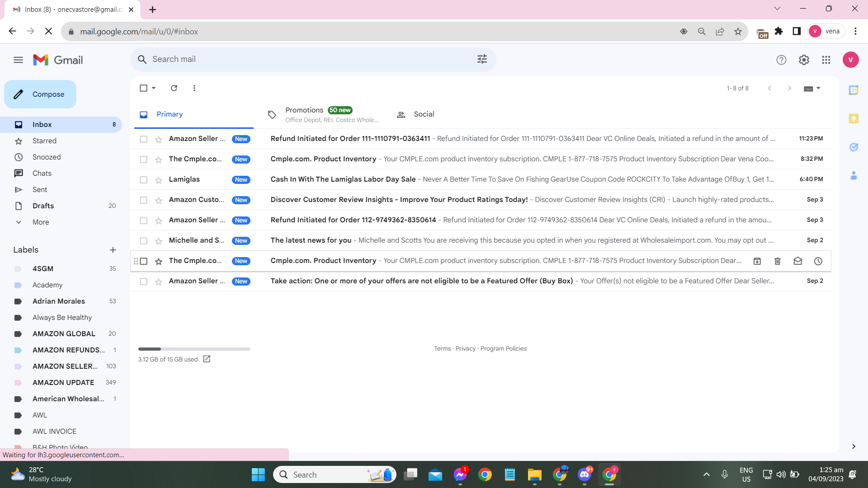Screen dimensions: 868x488
Task: Stop loading the page
Action: tap(49, 31)
